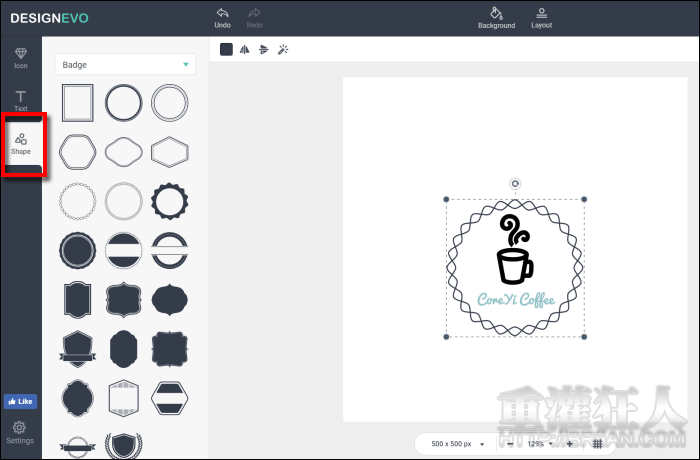
Task: Open the Icon panel in sidebar
Action: pyautogui.click(x=20, y=57)
